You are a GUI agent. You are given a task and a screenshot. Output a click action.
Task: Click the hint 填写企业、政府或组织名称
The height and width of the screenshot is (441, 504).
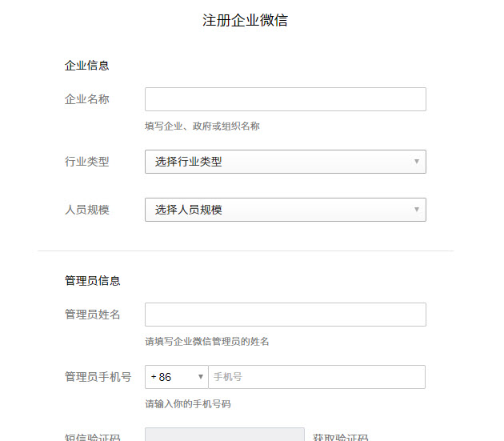pyautogui.click(x=202, y=126)
